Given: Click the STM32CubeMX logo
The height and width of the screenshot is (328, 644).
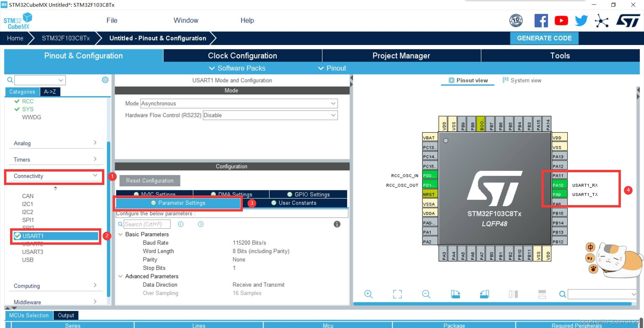Looking at the screenshot, I should 18,21.
